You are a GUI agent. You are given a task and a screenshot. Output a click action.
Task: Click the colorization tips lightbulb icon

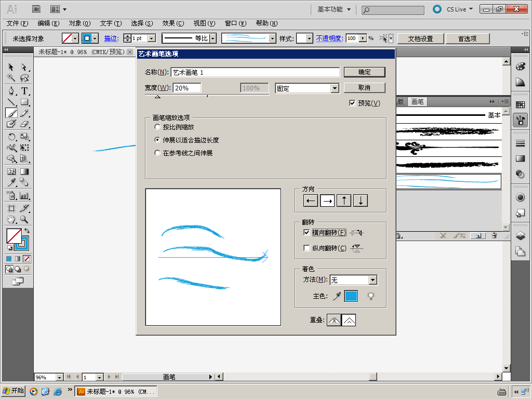(371, 296)
